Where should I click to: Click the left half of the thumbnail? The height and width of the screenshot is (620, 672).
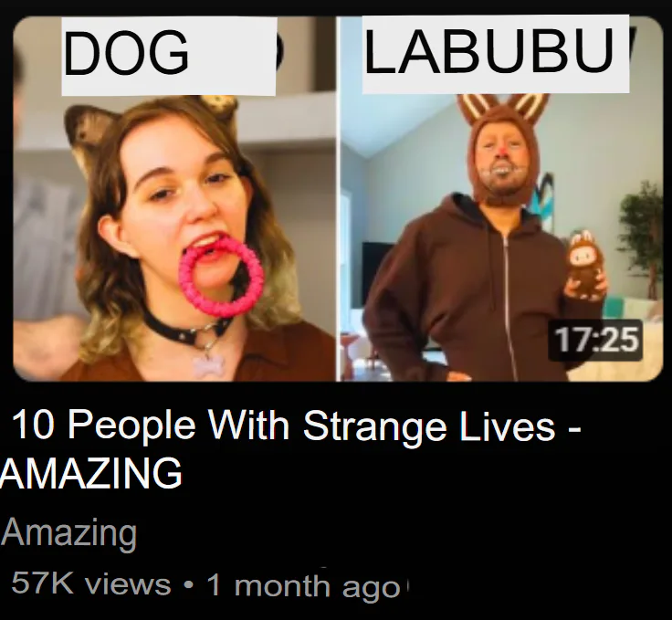tap(174, 199)
